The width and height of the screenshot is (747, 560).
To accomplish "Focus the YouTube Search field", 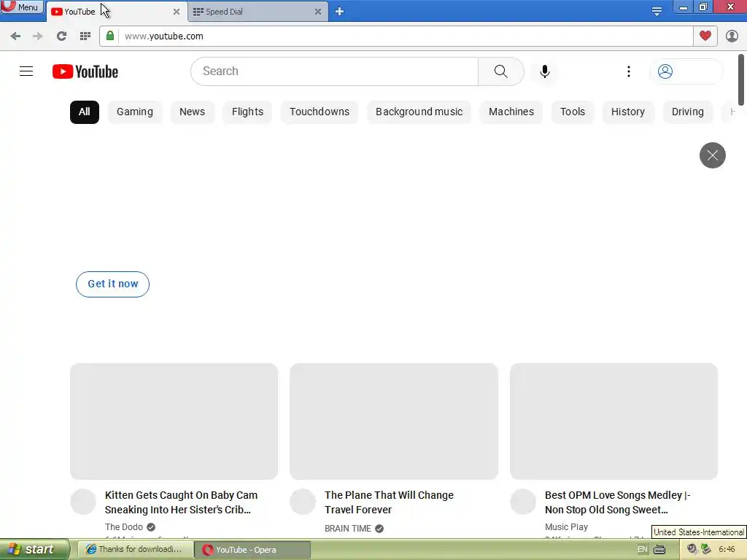I will (x=334, y=71).
